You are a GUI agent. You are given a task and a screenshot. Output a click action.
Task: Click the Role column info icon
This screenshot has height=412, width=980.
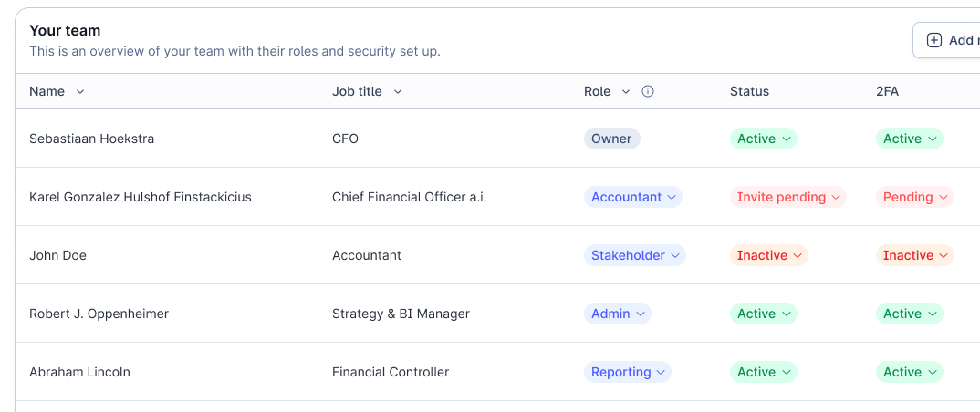(648, 91)
